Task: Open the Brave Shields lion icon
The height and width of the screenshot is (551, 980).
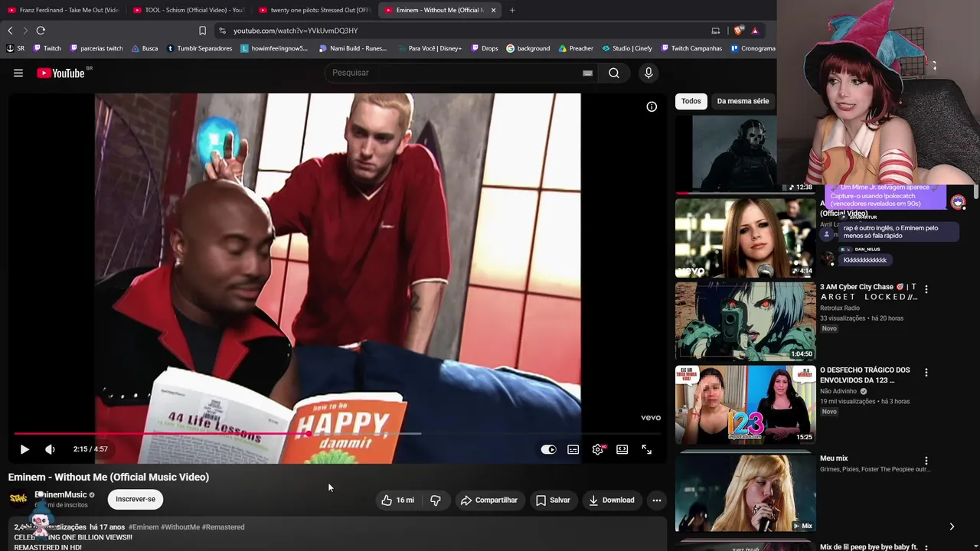Action: coord(738,31)
